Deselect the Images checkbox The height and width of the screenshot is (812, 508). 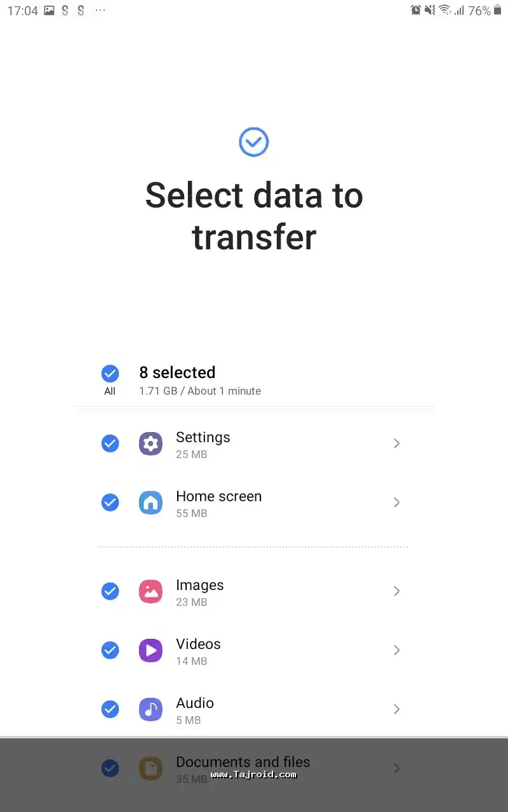(110, 591)
